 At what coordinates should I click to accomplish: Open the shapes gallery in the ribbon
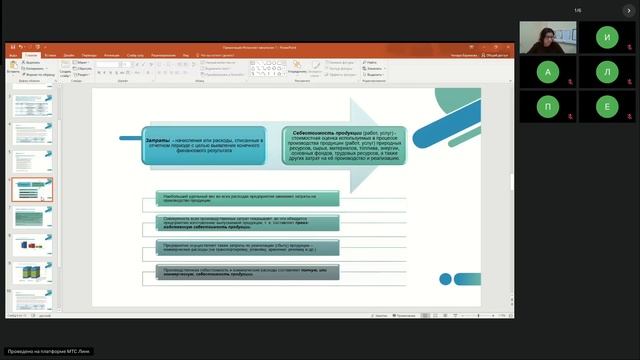(x=268, y=69)
